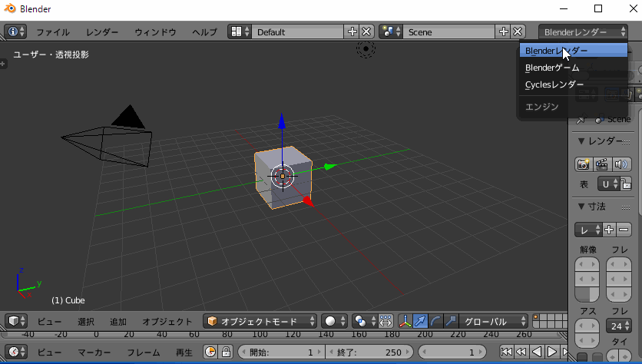Open the 再生 menu
Image resolution: width=642 pixels, height=364 pixels.
tap(184, 352)
